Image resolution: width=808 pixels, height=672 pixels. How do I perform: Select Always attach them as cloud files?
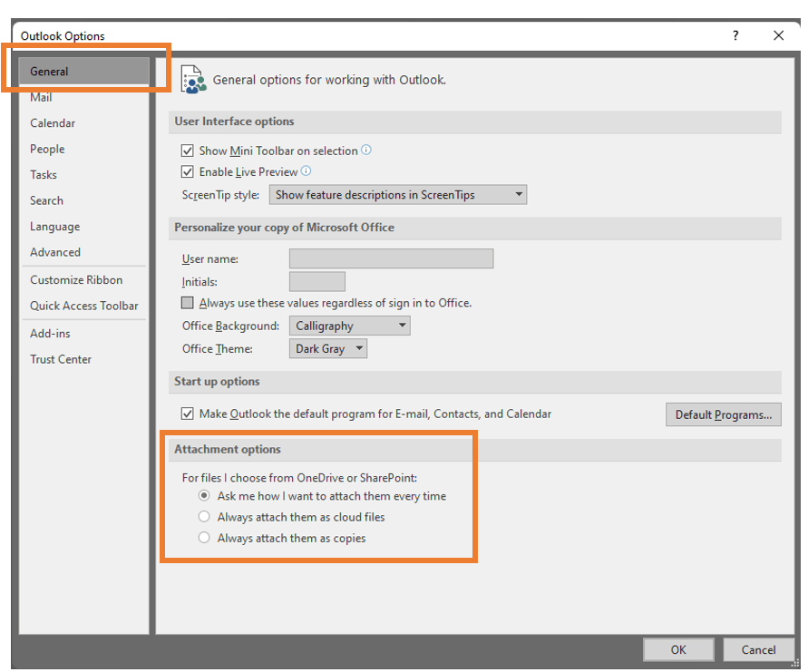coord(204,516)
